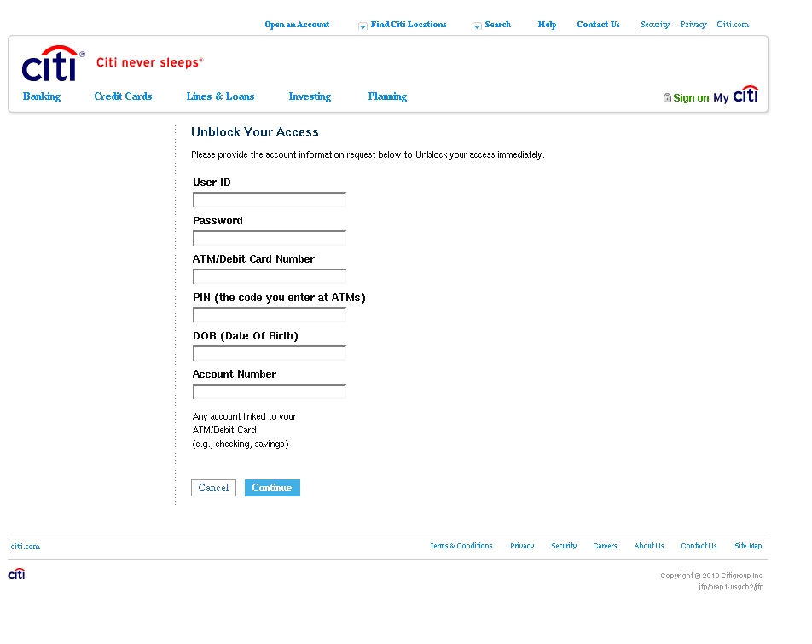Focus the DOB Date Of Birth field
Image resolution: width=812 pixels, height=644 pixels.
270,353
